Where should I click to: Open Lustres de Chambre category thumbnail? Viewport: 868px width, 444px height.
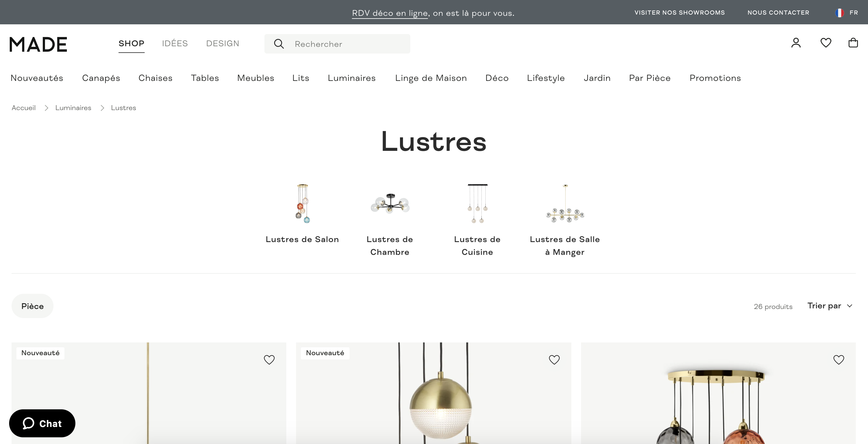[390, 203]
